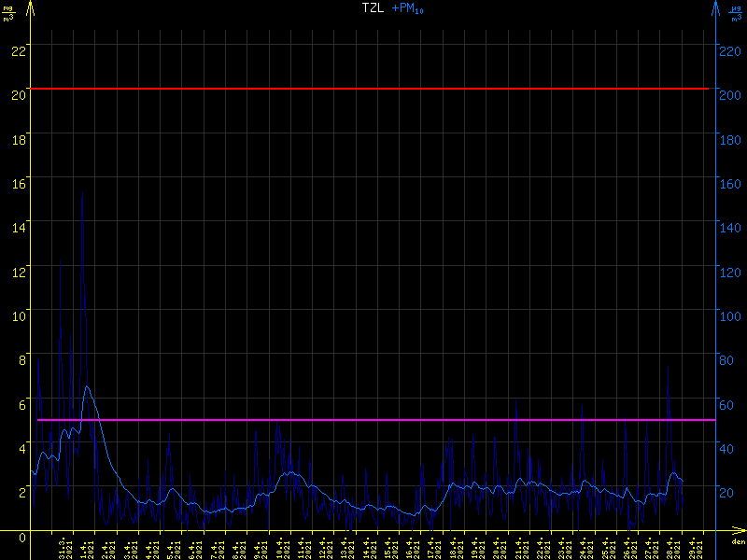Click the 220 value on right axis
This screenshot has width=747, height=560.
(x=731, y=51)
